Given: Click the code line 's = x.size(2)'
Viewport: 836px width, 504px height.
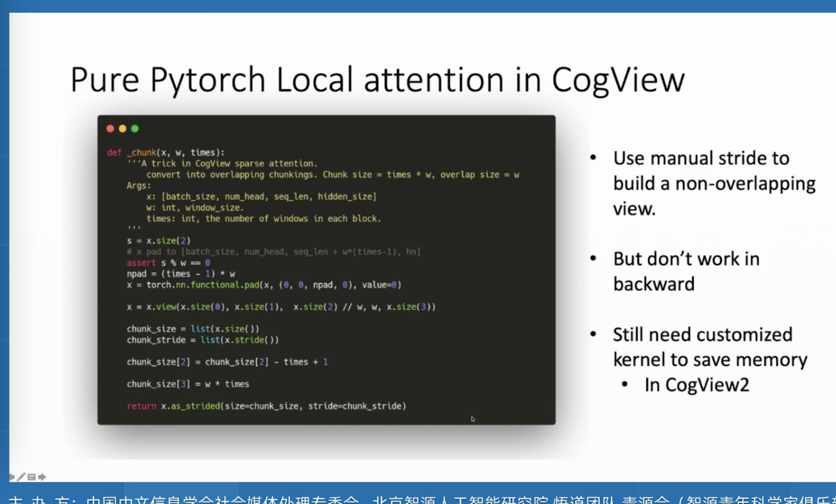Looking at the screenshot, I should coord(159,240).
